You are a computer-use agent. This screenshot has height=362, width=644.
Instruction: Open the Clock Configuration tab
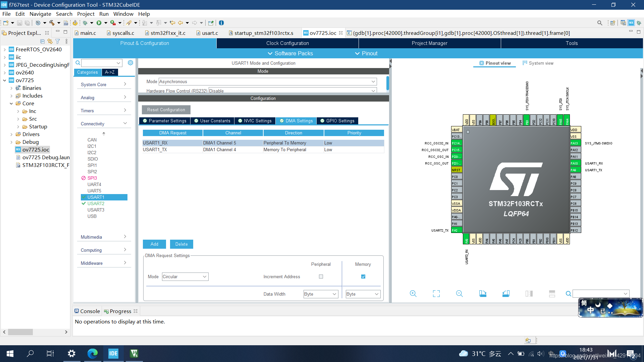(287, 43)
